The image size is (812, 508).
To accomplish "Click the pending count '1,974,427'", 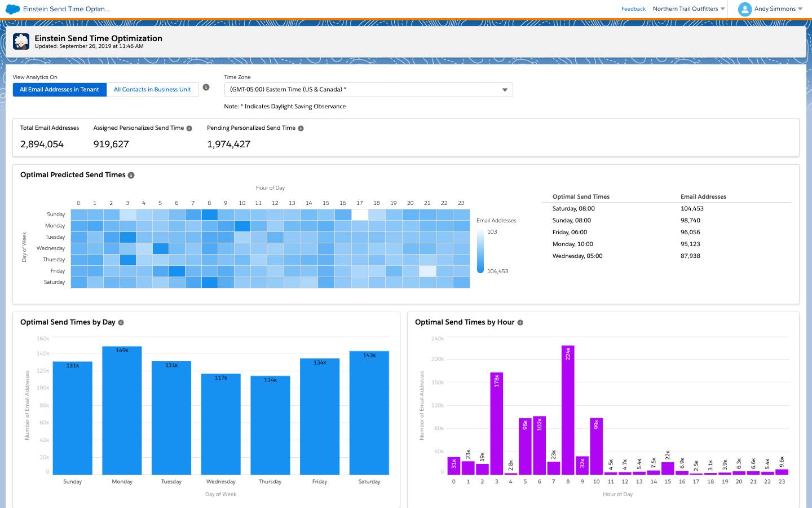I will tap(228, 144).
